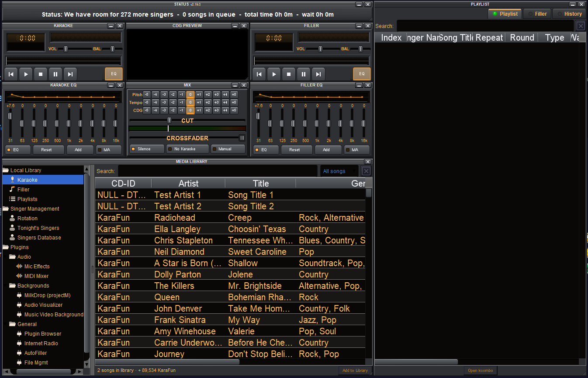This screenshot has width=588, height=378.
Task: Collapse the Backgrounds plugin folder
Action: click(13, 286)
